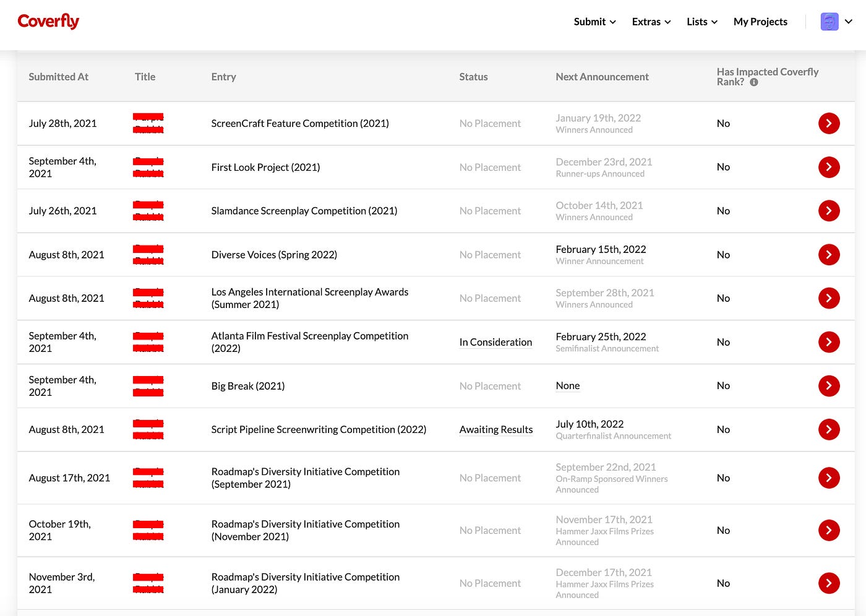Click the Awaiting Results status link
This screenshot has height=616, width=866.
coord(496,429)
